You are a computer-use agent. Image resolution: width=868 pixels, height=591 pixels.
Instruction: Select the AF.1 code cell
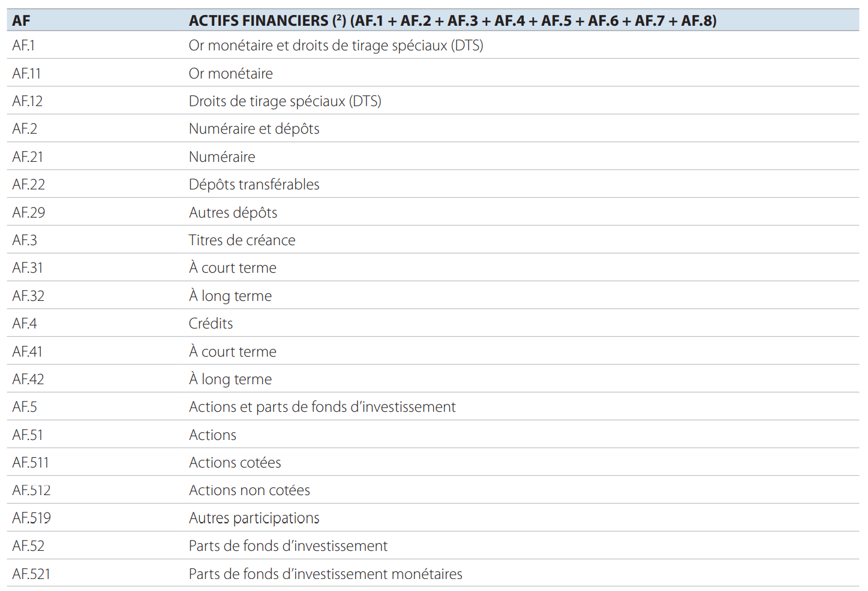coord(24,46)
